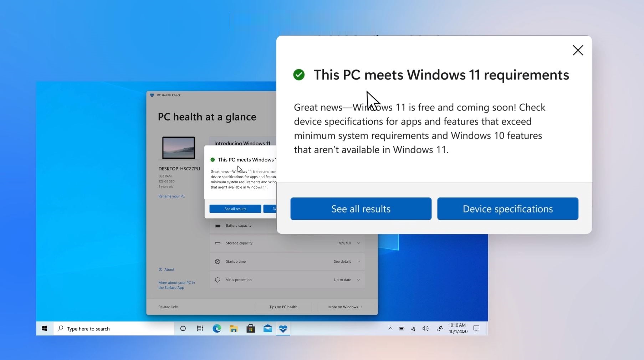Click See all results in enlarged dialog
Screen dimensions: 644x360
tap(361, 209)
